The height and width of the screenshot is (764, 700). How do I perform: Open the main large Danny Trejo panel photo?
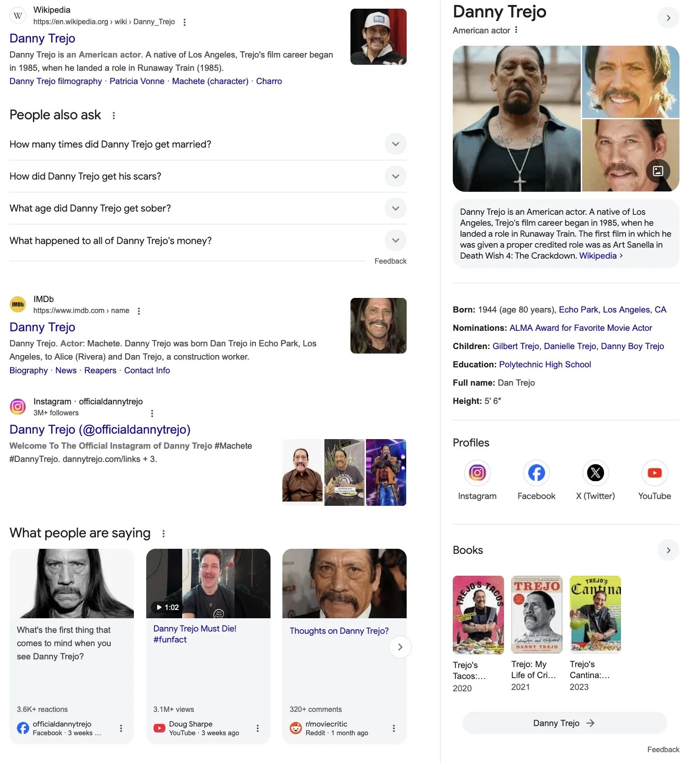coord(516,118)
